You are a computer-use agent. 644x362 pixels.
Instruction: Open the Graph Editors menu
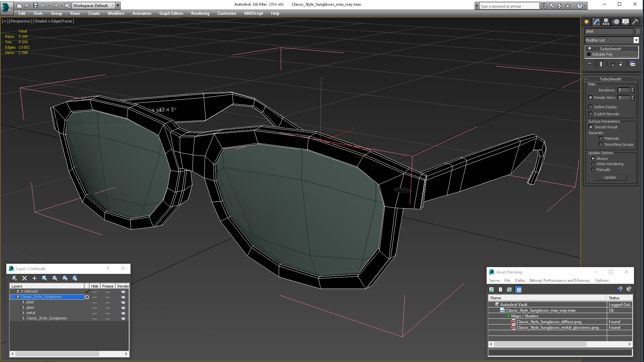[171, 13]
